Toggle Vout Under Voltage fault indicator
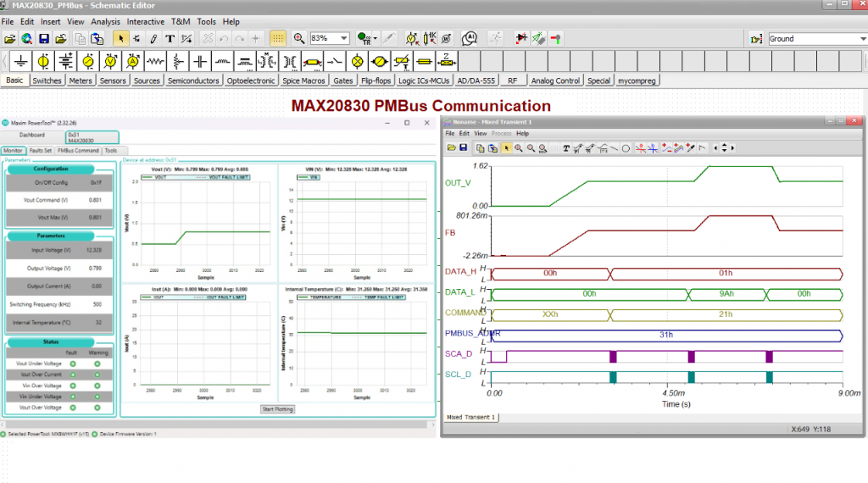This screenshot has width=868, height=483. pyautogui.click(x=73, y=364)
